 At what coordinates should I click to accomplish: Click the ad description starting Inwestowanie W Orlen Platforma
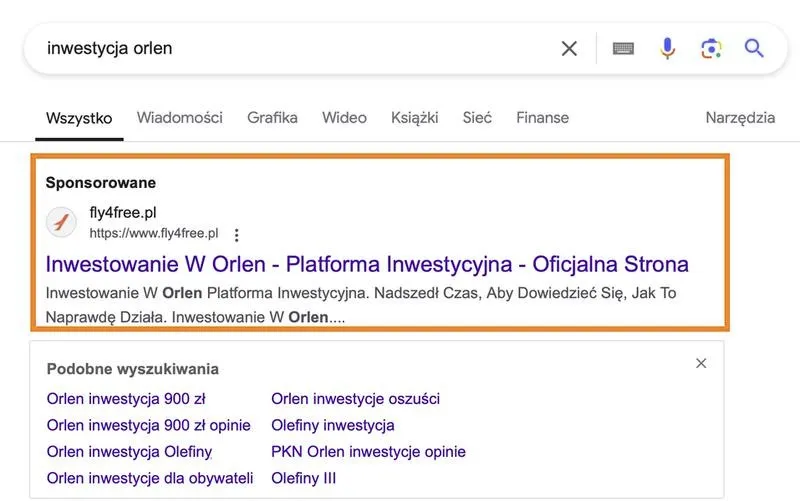(361, 305)
